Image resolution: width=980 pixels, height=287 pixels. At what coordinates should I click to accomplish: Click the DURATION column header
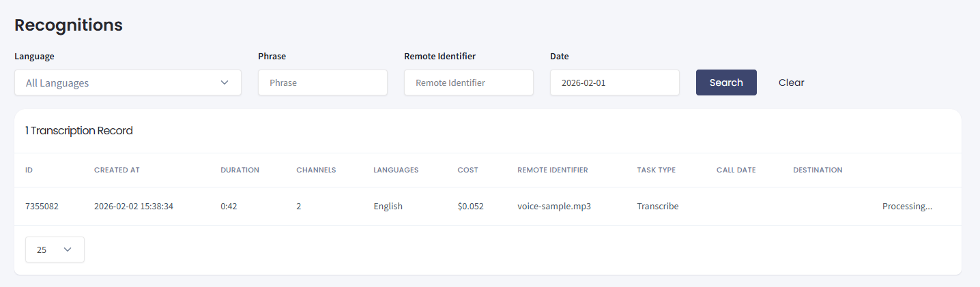[240, 170]
